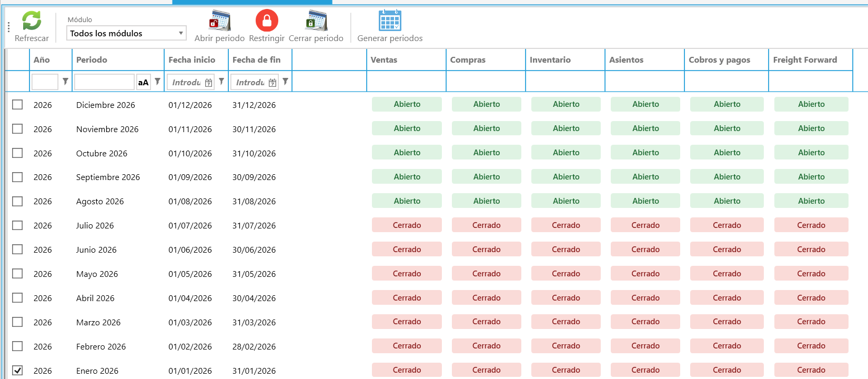The width and height of the screenshot is (868, 379).
Task: Click the Cobros y pagos column header
Action: 726,59
